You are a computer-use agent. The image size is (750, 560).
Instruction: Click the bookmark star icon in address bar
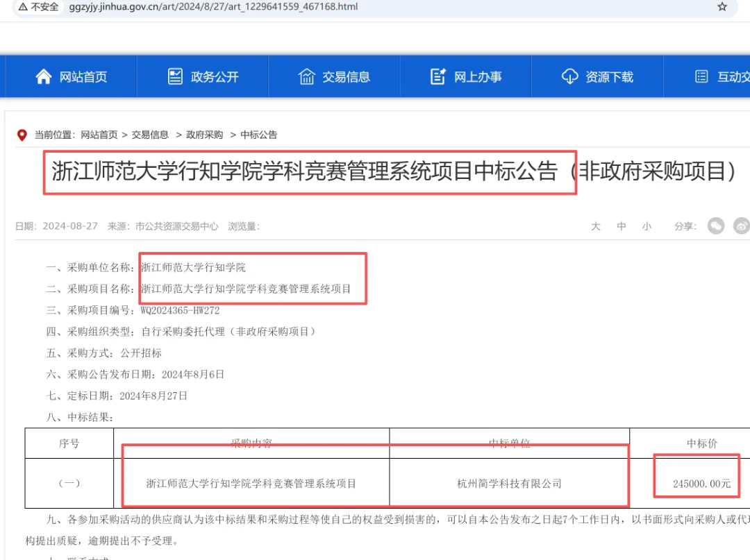coord(722,7)
